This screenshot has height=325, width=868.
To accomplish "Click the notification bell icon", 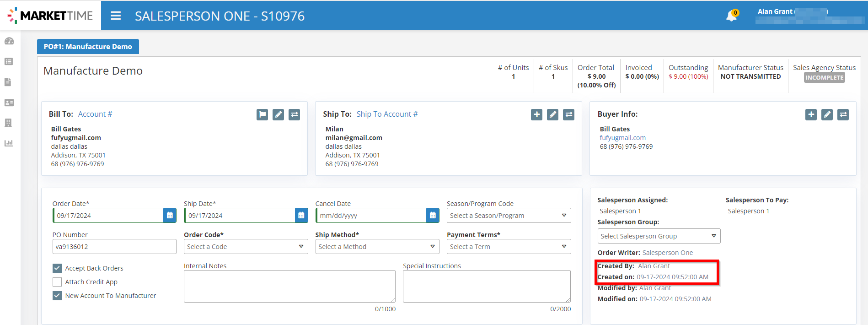I will coord(731,16).
